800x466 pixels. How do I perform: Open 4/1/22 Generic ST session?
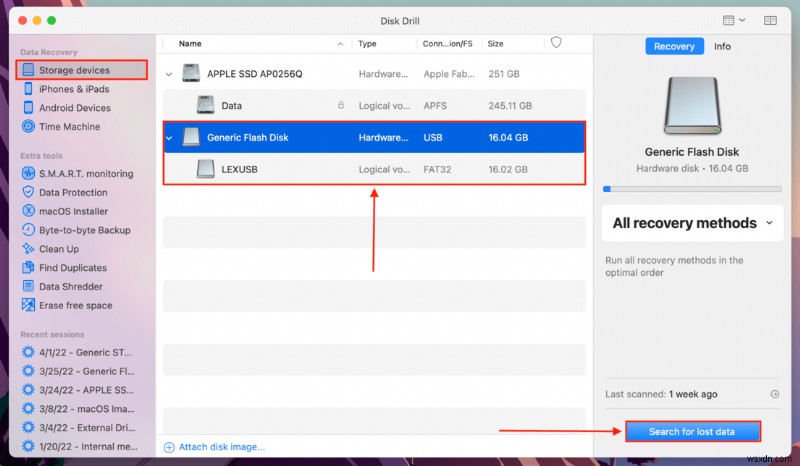(80, 352)
